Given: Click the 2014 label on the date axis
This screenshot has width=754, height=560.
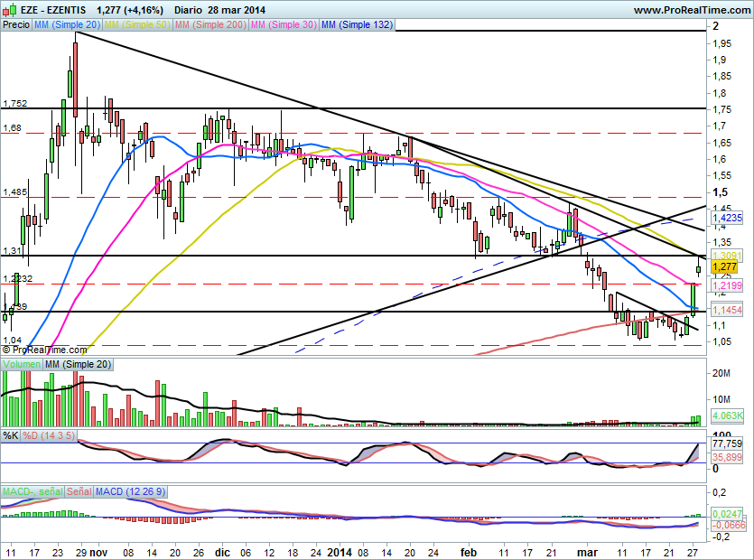Looking at the screenshot, I should tap(340, 552).
